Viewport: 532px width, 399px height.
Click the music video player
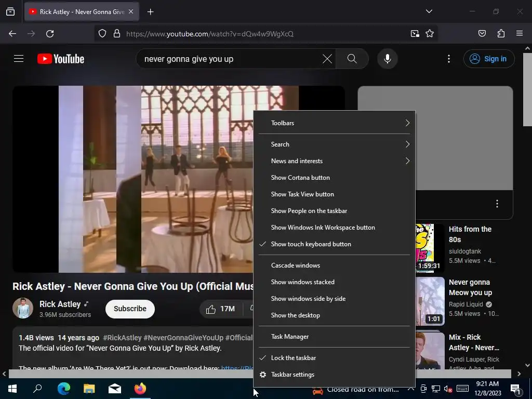coord(132,179)
